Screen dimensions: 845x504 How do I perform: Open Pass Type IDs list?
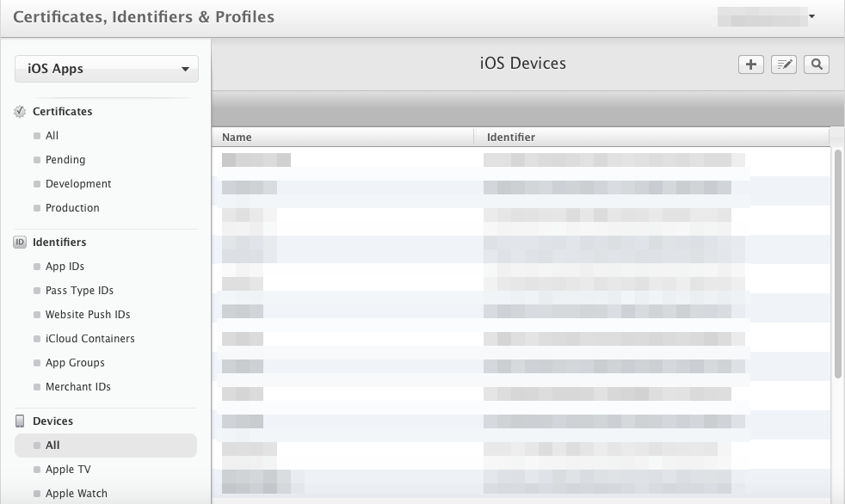[x=79, y=291]
